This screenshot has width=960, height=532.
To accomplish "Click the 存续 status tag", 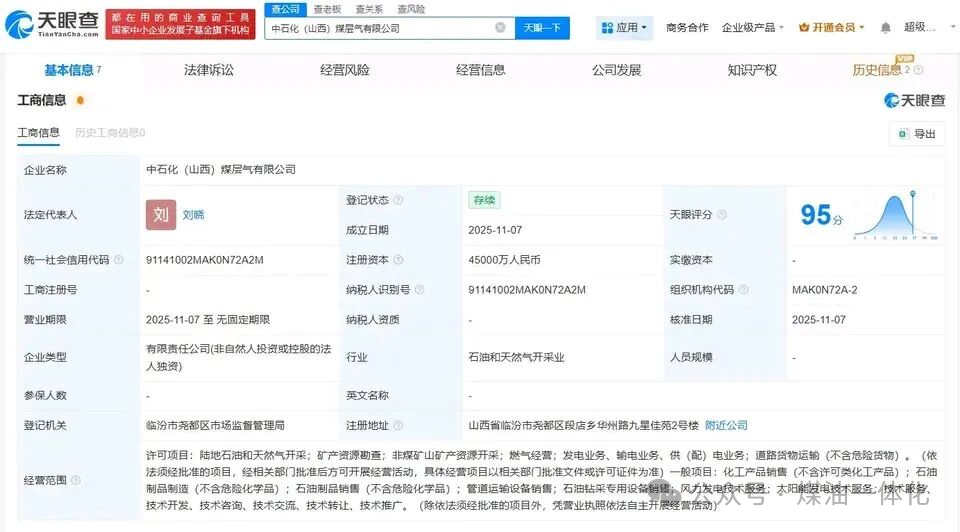I will pyautogui.click(x=484, y=200).
